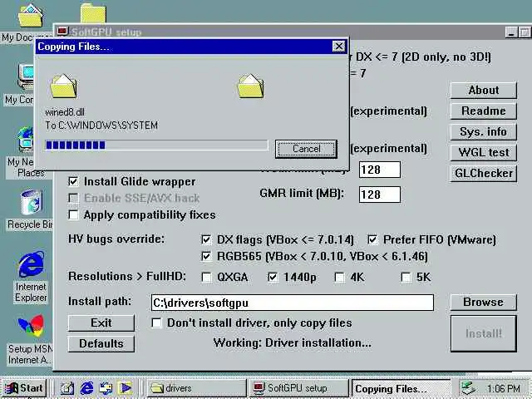
Task: Click the To C:\WINDOWS\SYSTEM text
Action: (101, 126)
